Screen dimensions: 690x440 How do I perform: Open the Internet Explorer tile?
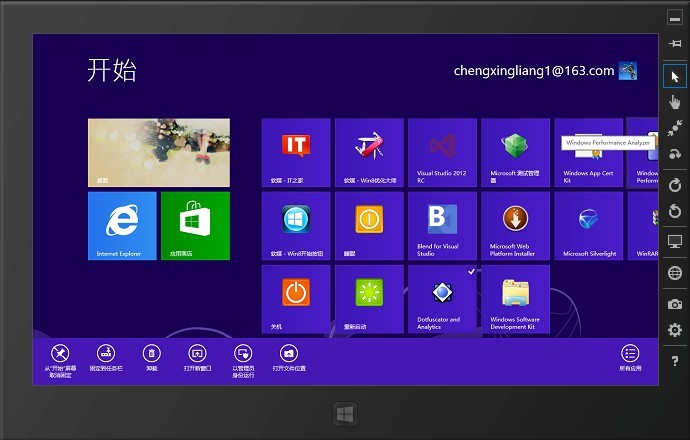[x=122, y=226]
